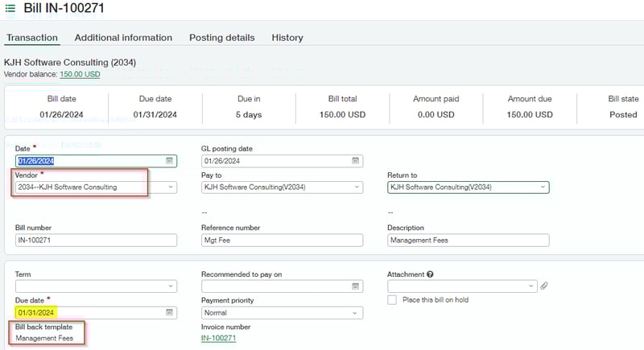
Task: Click the paperclip attachment icon
Action: coord(544,286)
